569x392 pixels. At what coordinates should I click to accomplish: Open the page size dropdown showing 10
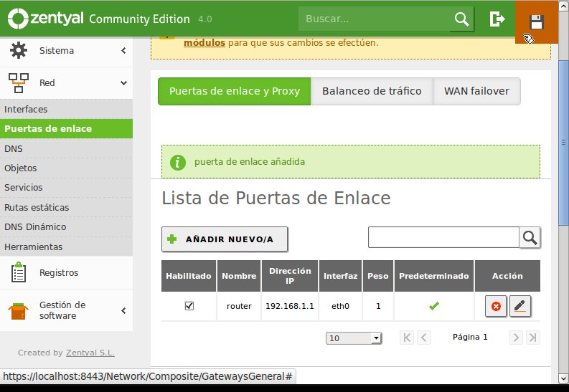pyautogui.click(x=354, y=338)
